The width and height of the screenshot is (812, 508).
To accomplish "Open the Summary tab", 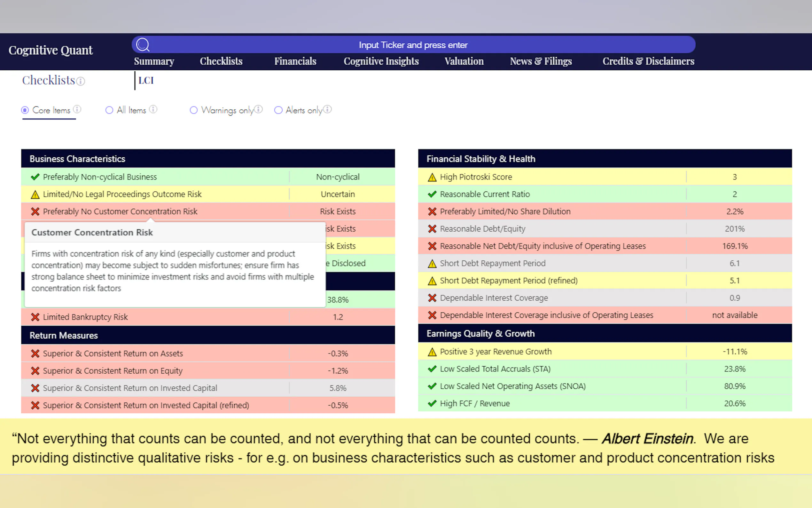I will point(154,61).
